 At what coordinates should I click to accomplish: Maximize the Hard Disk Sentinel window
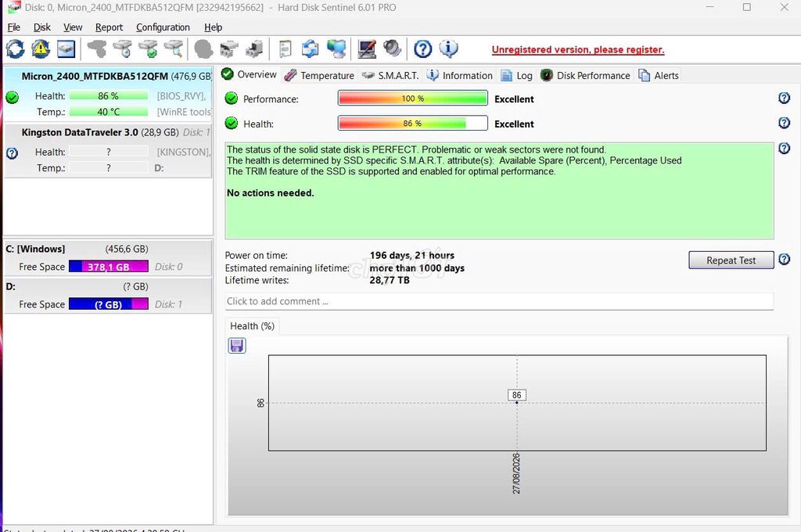pyautogui.click(x=747, y=7)
